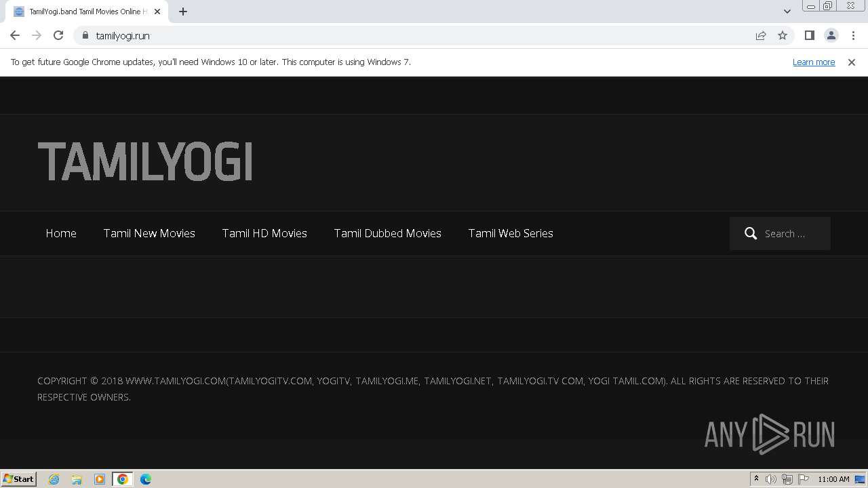
Task: Select the TamilYogi.band Tamil Movies tab
Action: 86,12
